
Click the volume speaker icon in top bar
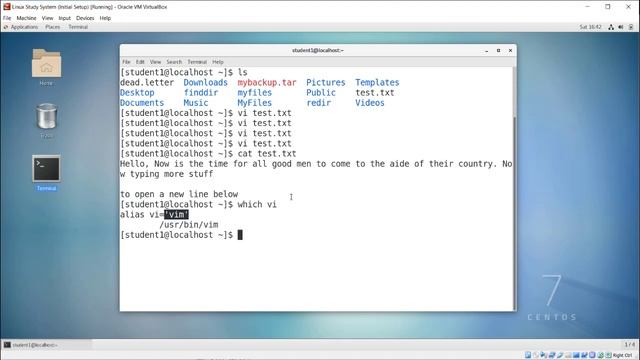pos(621,27)
